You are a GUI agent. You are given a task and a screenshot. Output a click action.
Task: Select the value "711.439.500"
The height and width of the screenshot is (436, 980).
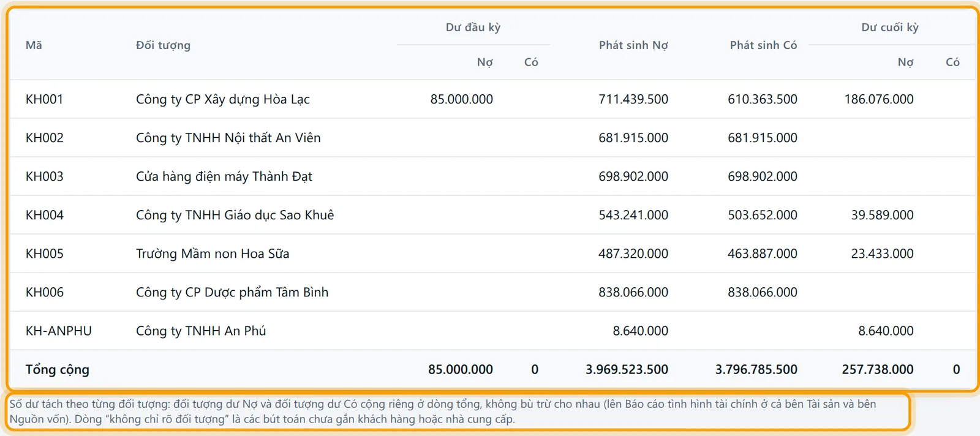[x=633, y=99]
